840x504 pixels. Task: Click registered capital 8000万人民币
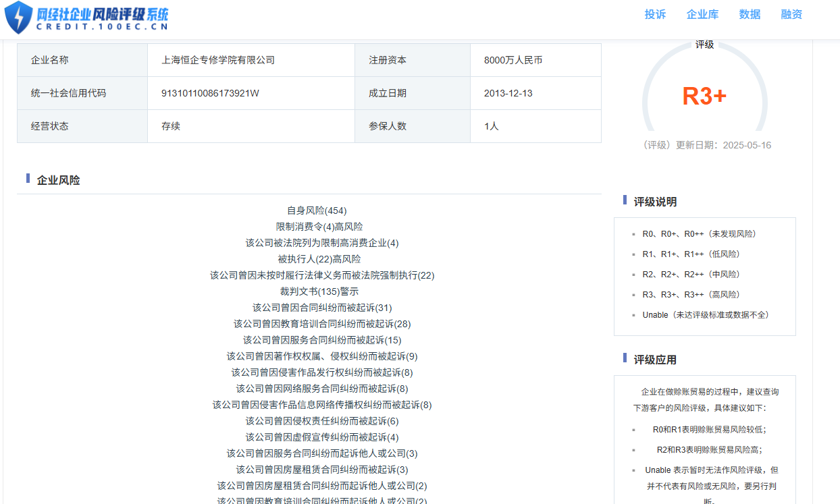tap(513, 60)
